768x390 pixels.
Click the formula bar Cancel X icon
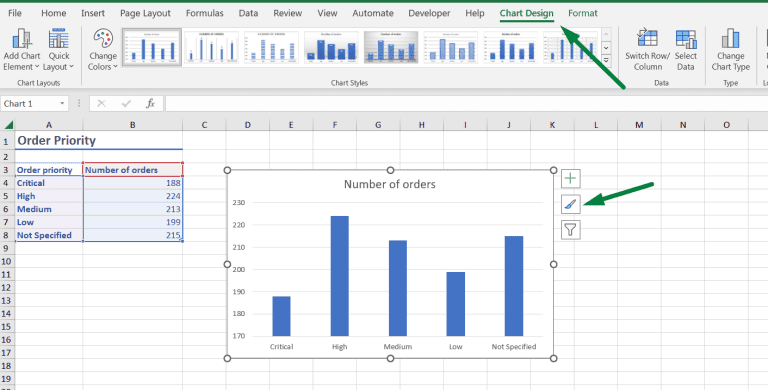101,103
